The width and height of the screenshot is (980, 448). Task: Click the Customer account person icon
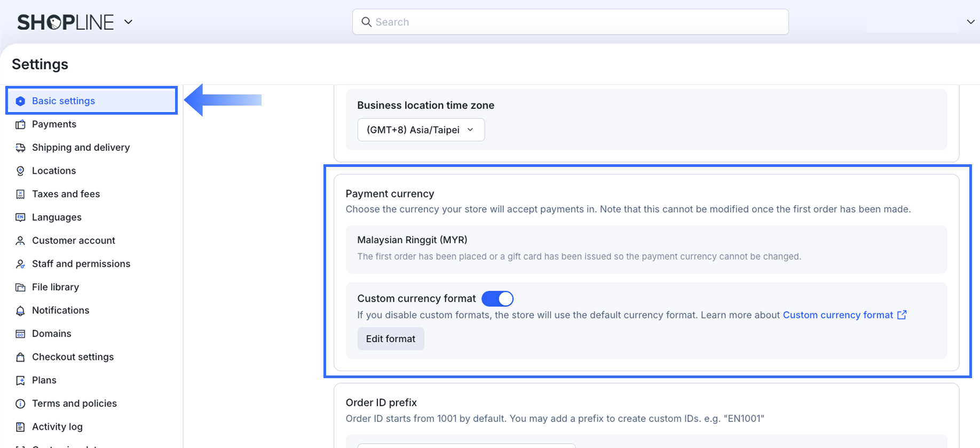20,241
